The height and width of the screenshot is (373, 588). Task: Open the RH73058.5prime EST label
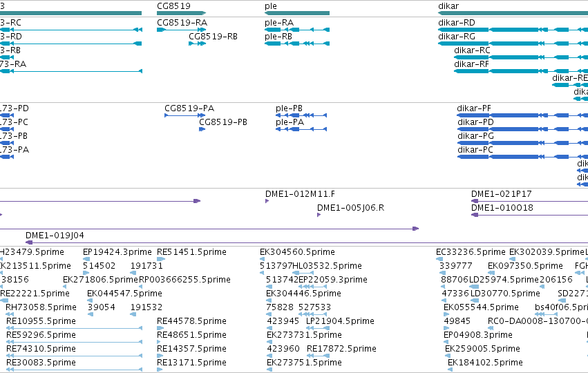coord(41,307)
